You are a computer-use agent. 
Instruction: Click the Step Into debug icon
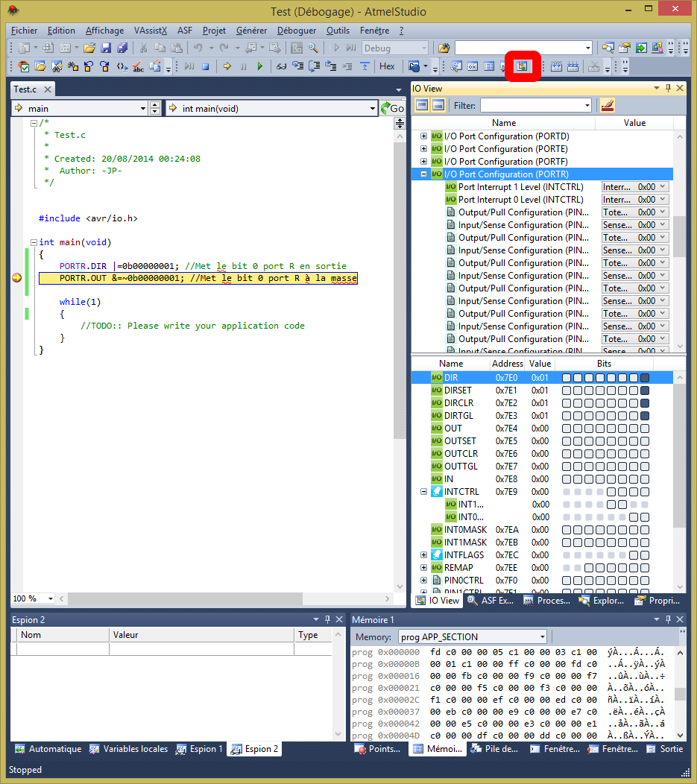pyautogui.click(x=297, y=66)
